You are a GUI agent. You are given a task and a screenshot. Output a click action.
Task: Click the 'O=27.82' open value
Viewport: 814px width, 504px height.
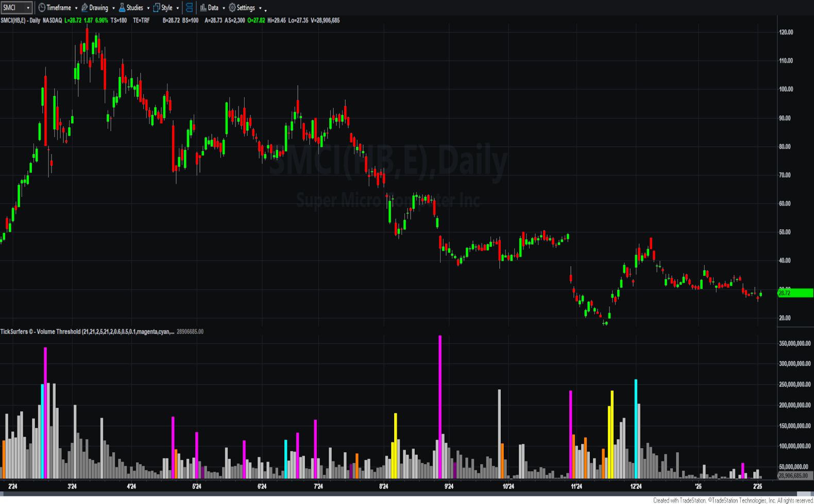tap(256, 21)
